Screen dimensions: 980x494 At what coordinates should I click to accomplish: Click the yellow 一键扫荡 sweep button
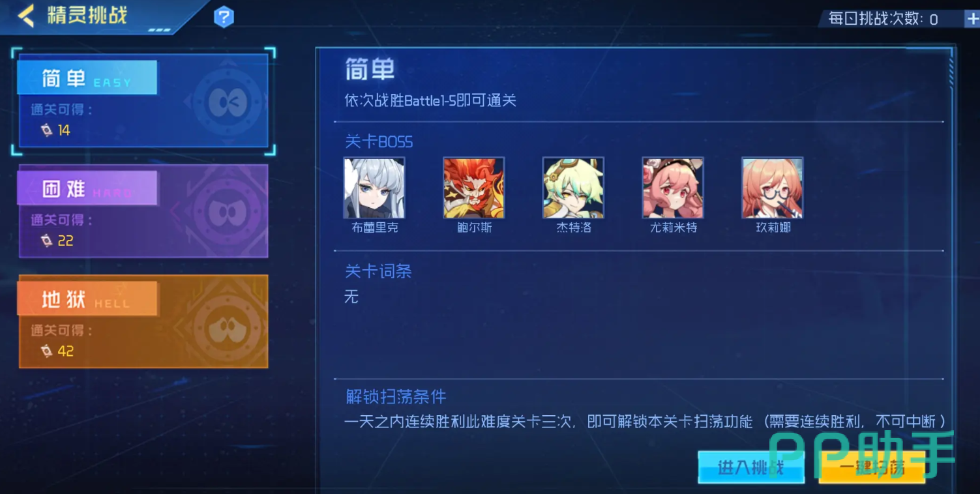[872, 467]
